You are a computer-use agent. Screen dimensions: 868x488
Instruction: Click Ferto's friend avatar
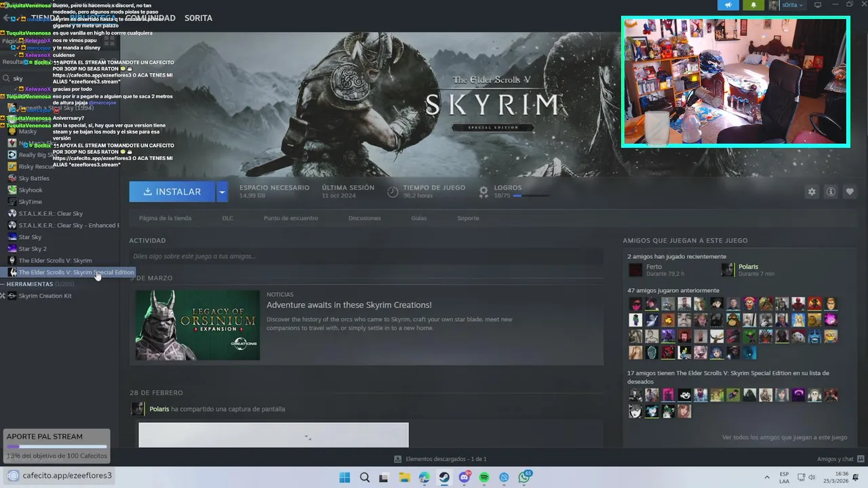pyautogui.click(x=635, y=270)
